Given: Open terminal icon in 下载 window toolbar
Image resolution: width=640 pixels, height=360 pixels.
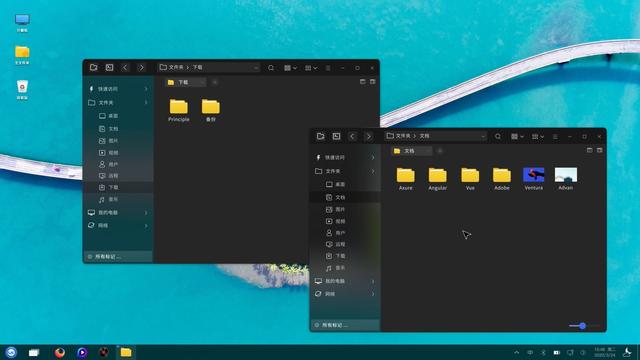Looking at the screenshot, I should click(x=109, y=67).
